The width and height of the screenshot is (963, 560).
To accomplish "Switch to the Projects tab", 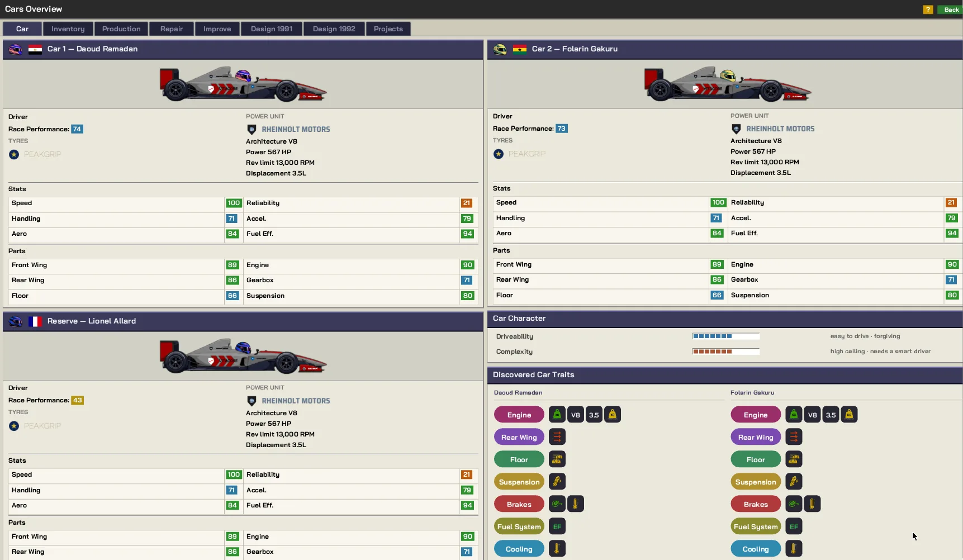I will pyautogui.click(x=388, y=29).
